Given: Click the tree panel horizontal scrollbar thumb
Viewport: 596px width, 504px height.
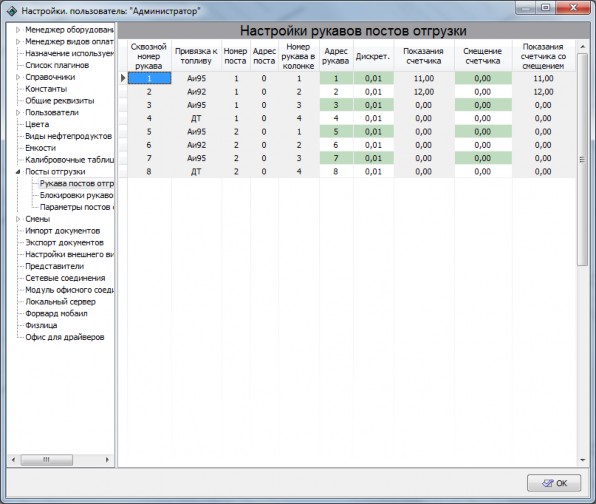Looking at the screenshot, I should (47, 460).
